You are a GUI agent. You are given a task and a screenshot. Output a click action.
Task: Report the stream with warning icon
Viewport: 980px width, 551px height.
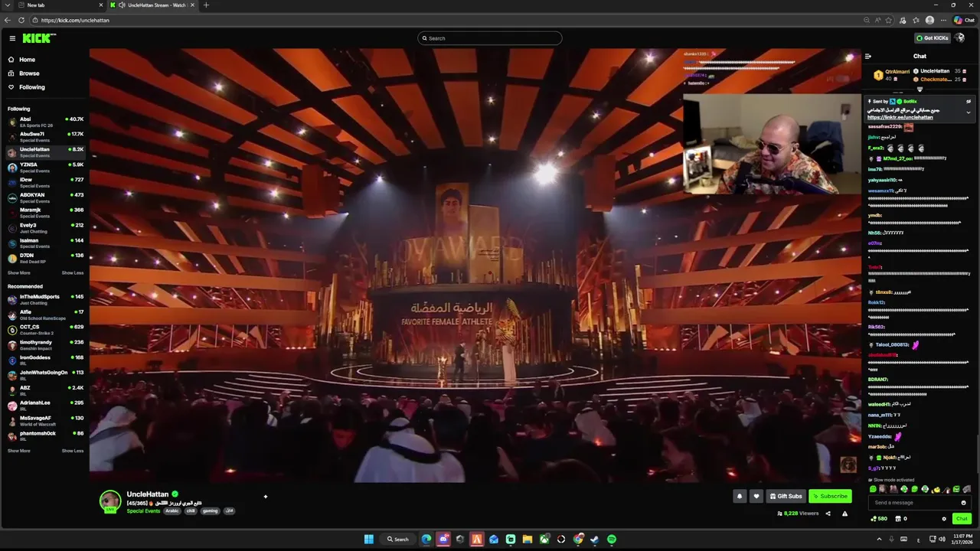tap(844, 514)
